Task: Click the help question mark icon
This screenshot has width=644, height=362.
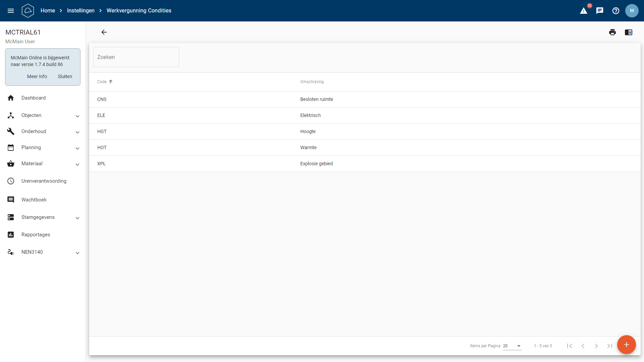Action: coord(616,11)
